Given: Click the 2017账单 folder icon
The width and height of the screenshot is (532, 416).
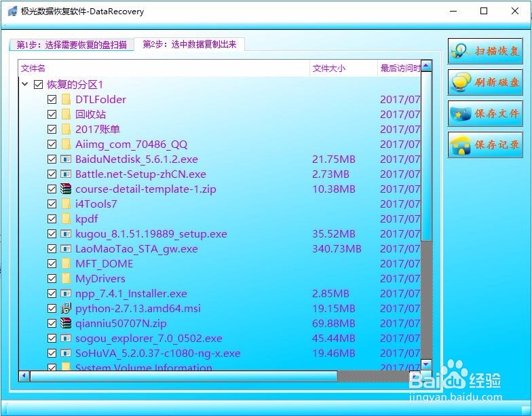Looking at the screenshot, I should tap(66, 129).
